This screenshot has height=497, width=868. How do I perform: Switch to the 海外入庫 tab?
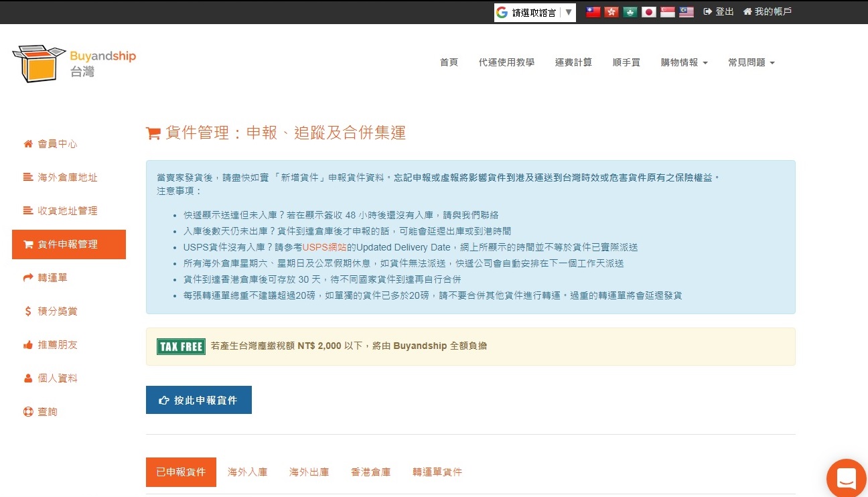coord(247,472)
